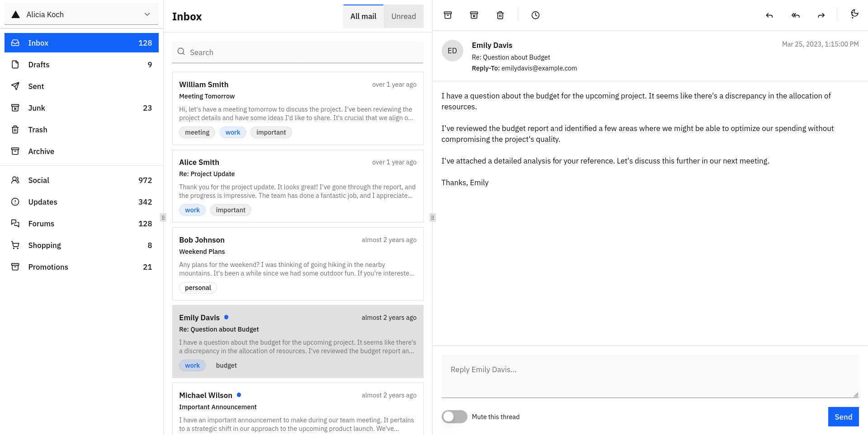Click the ED avatar of Emily Davis
Image resolution: width=868 pixels, height=435 pixels.
pyautogui.click(x=453, y=51)
